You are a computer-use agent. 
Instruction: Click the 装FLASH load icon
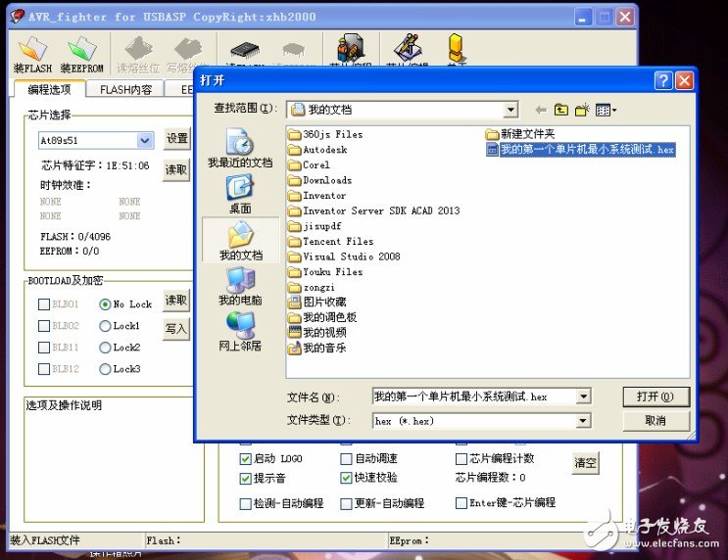click(x=32, y=50)
